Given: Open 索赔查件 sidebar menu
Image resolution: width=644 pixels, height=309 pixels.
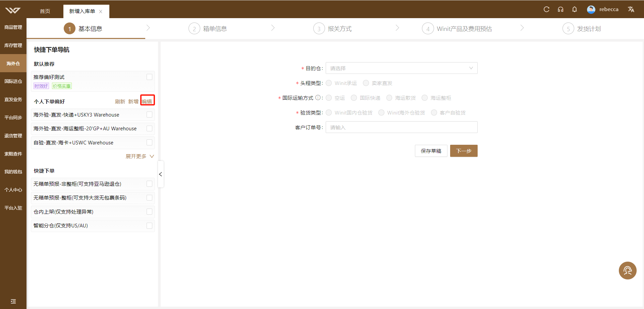Looking at the screenshot, I should 13,154.
